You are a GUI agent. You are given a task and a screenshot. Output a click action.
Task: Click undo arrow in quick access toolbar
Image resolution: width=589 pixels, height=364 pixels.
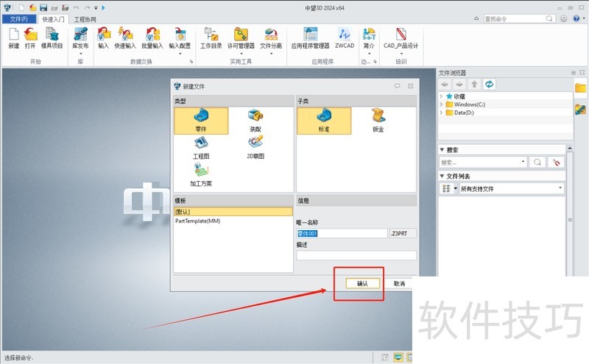pyautogui.click(x=77, y=7)
